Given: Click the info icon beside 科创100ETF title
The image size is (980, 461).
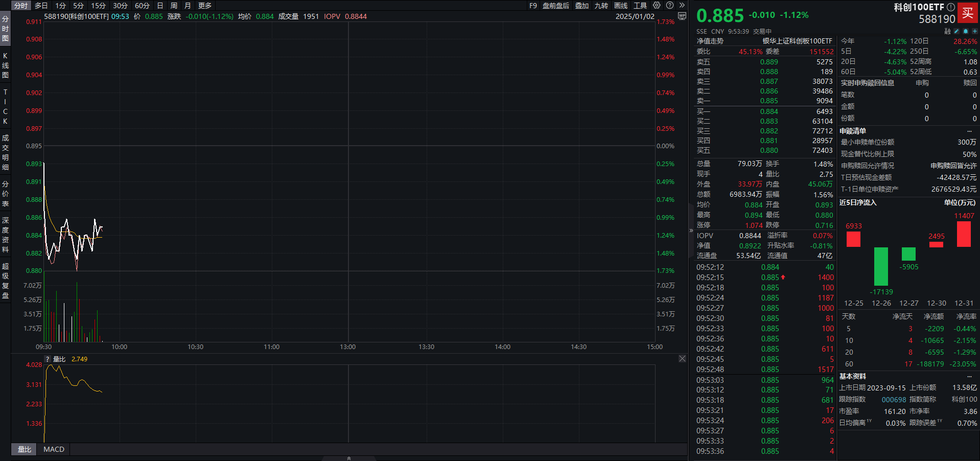Looking at the screenshot, I should coord(951,7).
